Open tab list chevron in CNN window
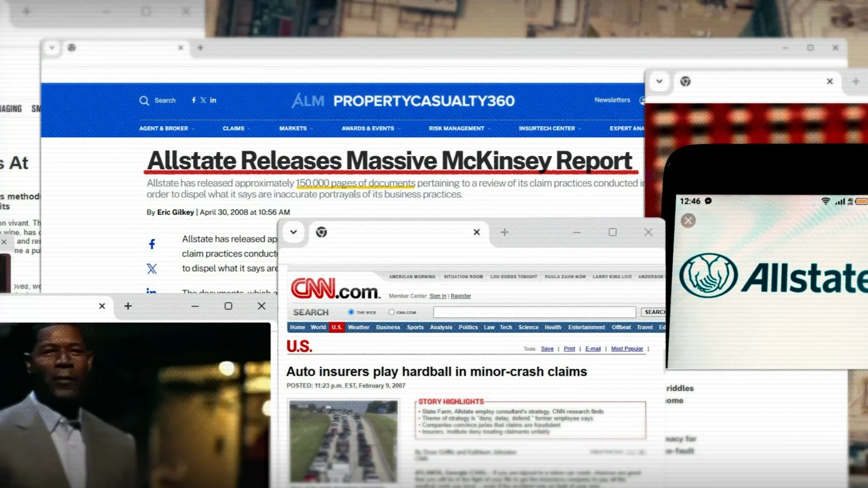868x488 pixels. [293, 232]
